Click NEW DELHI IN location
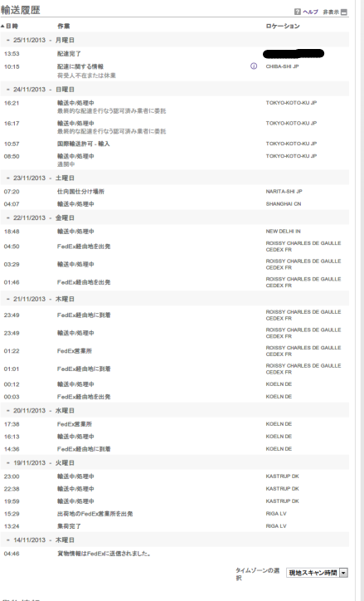 tap(283, 231)
